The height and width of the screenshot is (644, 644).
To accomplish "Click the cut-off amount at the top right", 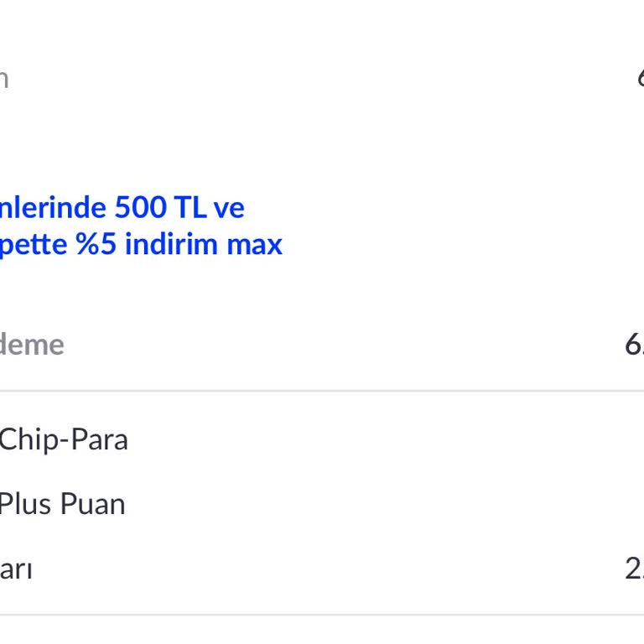I will click(x=640, y=78).
